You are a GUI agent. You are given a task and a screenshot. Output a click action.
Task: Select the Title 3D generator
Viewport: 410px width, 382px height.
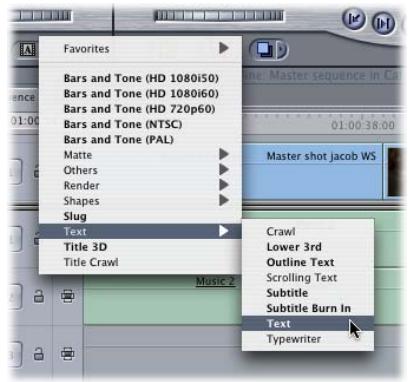pyautogui.click(x=140, y=247)
